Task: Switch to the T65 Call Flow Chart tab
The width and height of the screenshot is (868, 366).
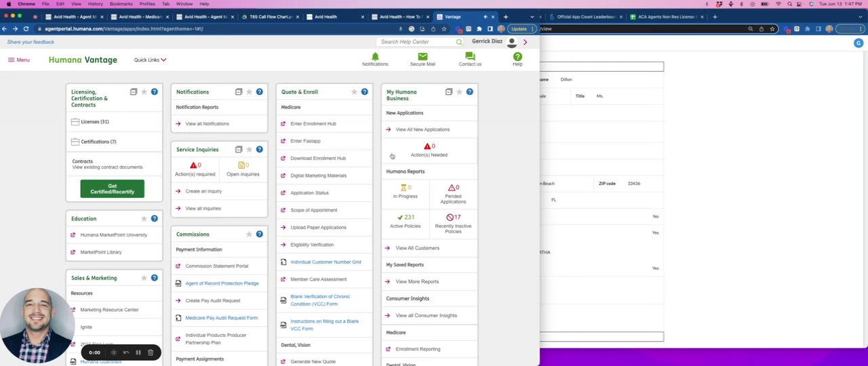Action: (x=271, y=16)
